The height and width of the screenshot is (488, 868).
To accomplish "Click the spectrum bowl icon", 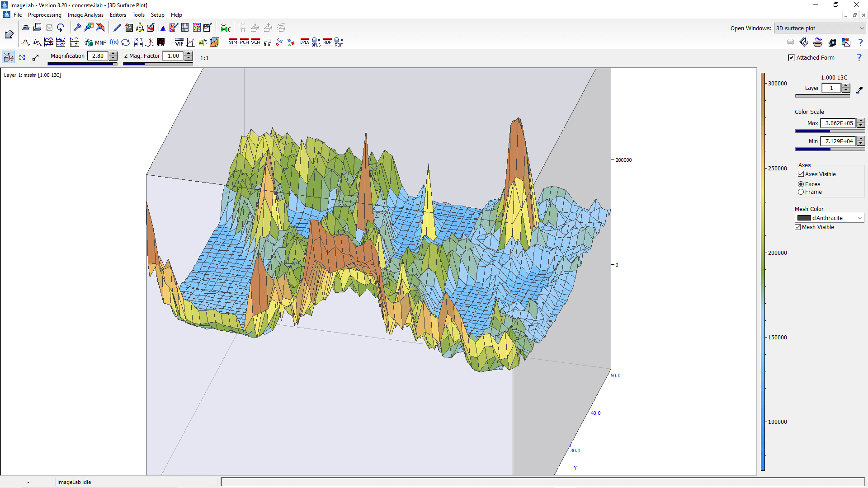I will tap(818, 42).
